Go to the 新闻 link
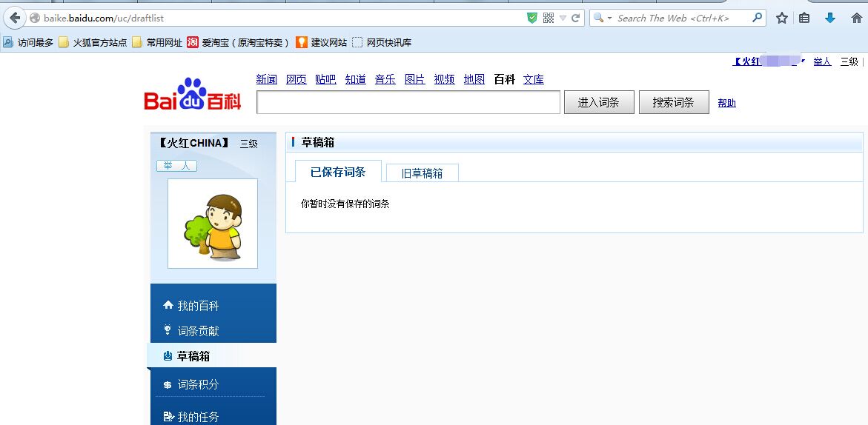Viewport: 868px width, 425px height. [266, 79]
